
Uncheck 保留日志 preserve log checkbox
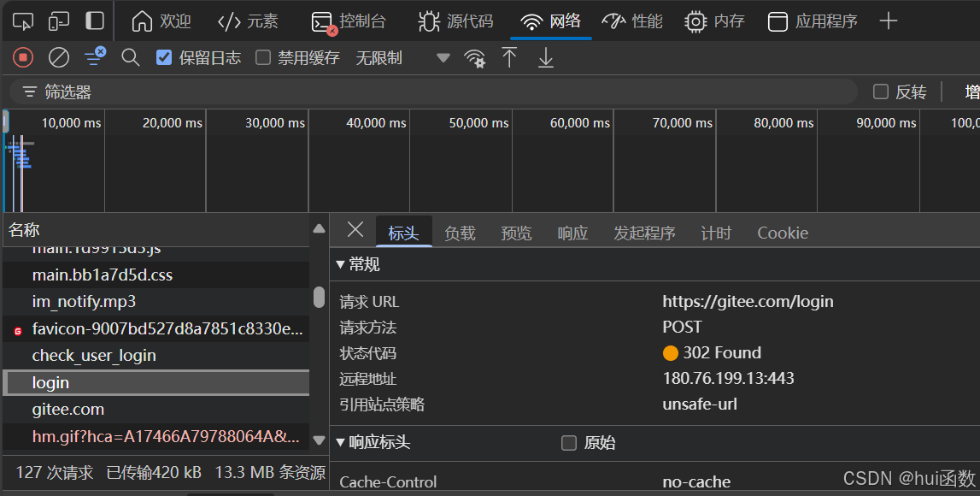[x=164, y=57]
